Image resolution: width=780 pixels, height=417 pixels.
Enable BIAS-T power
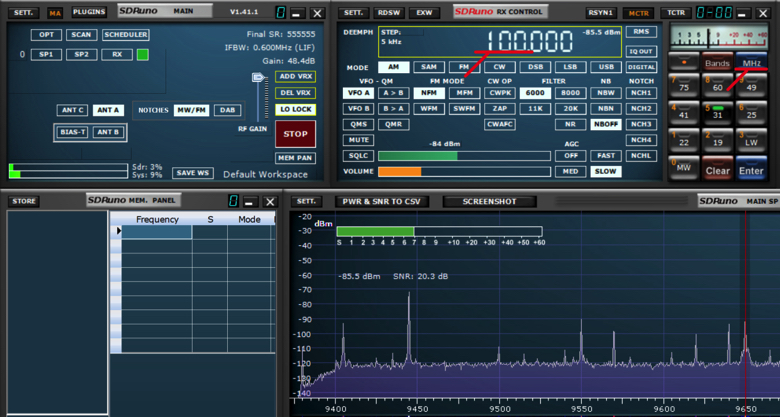(x=73, y=132)
